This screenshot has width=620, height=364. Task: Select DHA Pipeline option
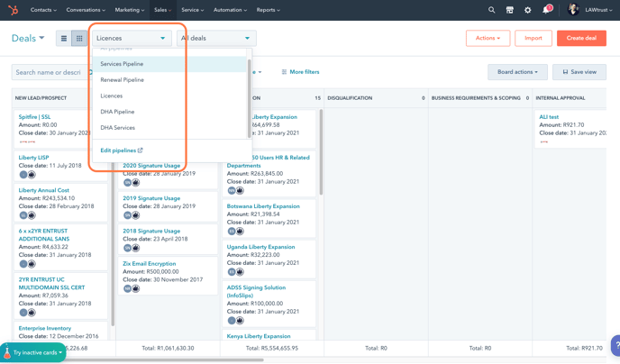pyautogui.click(x=169, y=112)
